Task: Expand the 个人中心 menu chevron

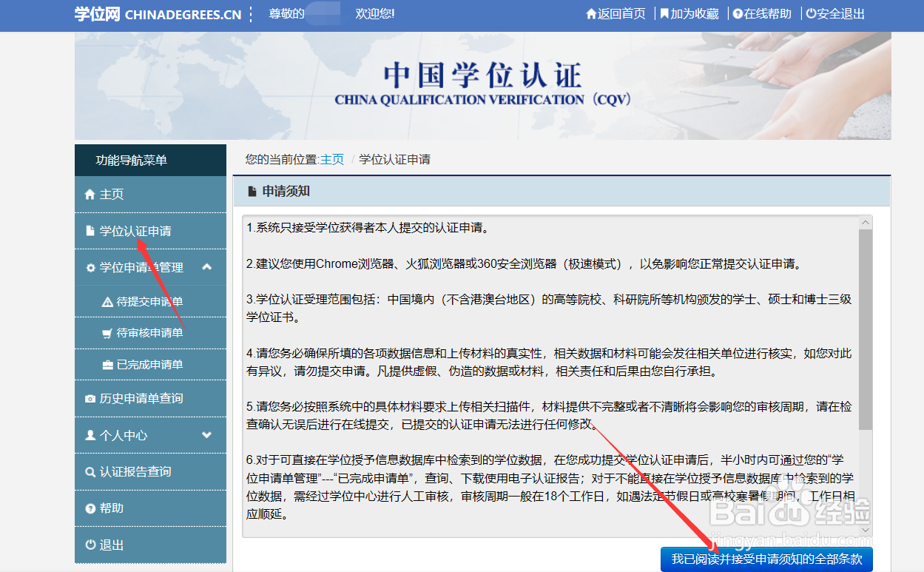Action: point(208,435)
